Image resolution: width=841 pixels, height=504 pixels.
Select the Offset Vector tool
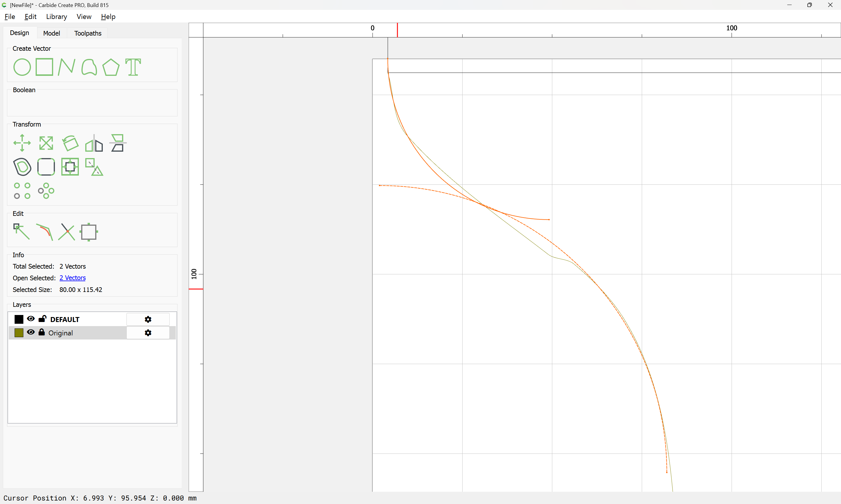click(22, 167)
